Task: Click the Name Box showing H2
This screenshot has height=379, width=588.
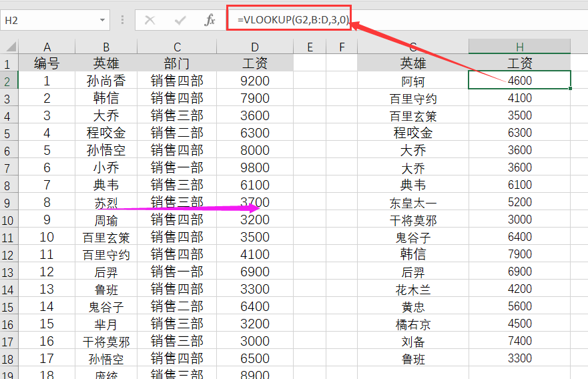Action: click(x=55, y=20)
